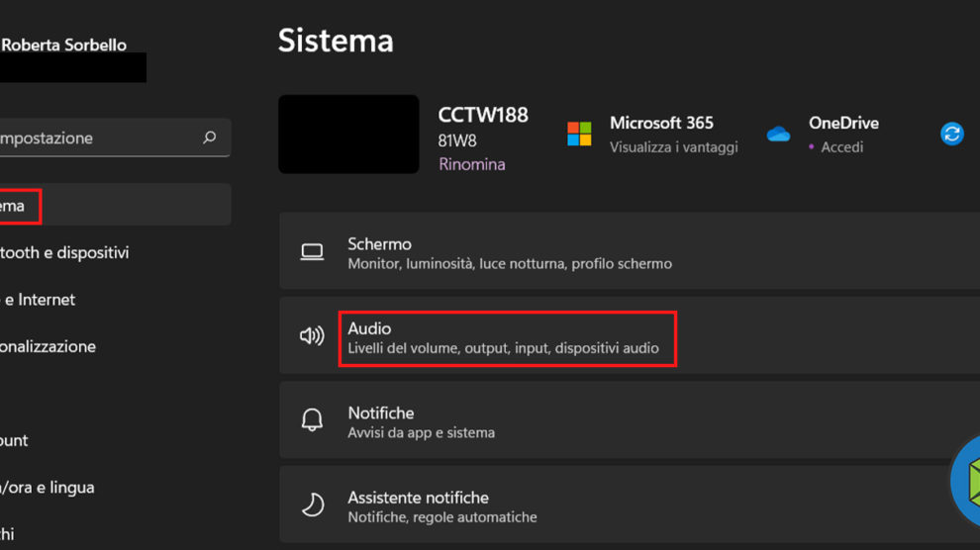Click Visualizza i vantaggi under Microsoft 365
The height and width of the screenshot is (550, 980).
coord(673,147)
